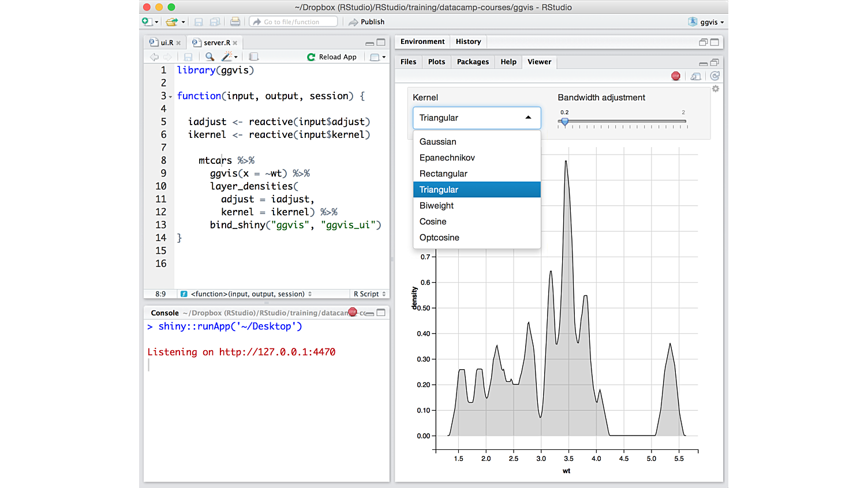Click the compile notebook icon
Image resolution: width=868 pixels, height=488 pixels.
click(253, 57)
